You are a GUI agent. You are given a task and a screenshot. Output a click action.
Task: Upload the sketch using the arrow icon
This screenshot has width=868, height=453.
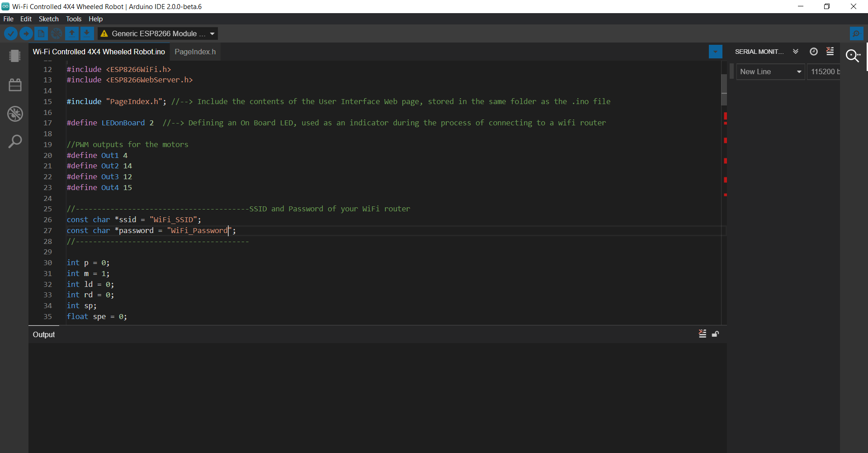[x=26, y=33]
